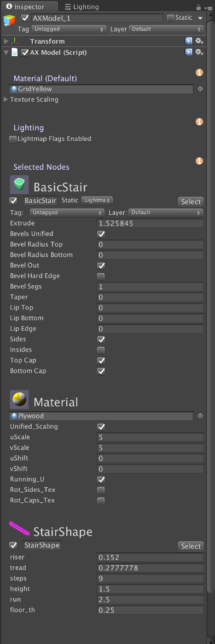Enable Insides checkbox
Viewport: 215px width, 644px height.
click(101, 350)
